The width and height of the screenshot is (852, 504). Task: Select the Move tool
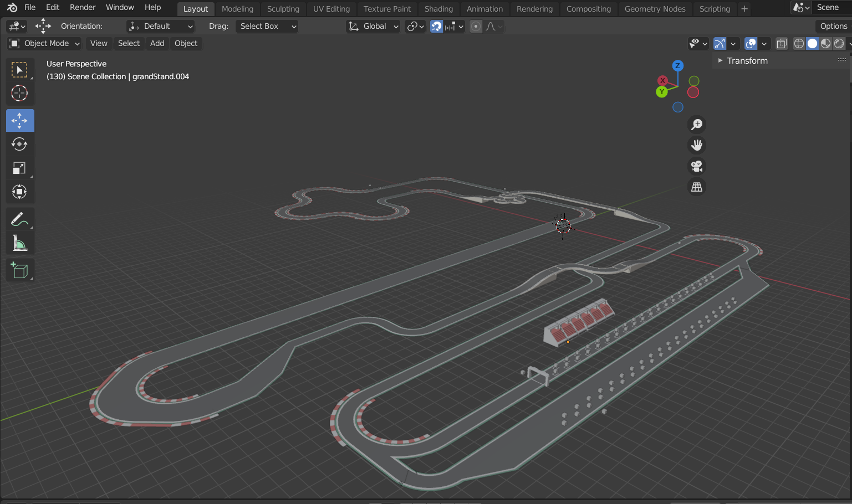pyautogui.click(x=20, y=120)
